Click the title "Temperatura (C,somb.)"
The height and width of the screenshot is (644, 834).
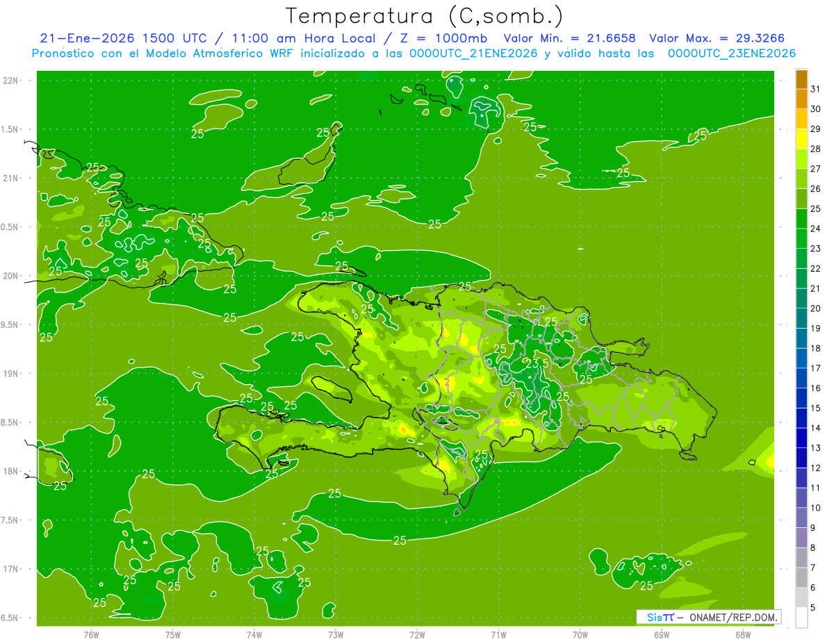425,16
